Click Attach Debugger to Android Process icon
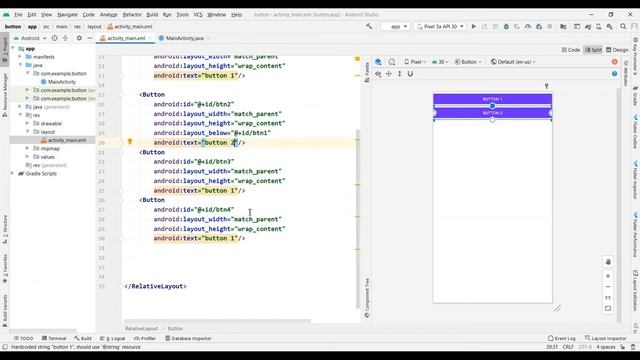This screenshot has width=640, height=360. 539,27
